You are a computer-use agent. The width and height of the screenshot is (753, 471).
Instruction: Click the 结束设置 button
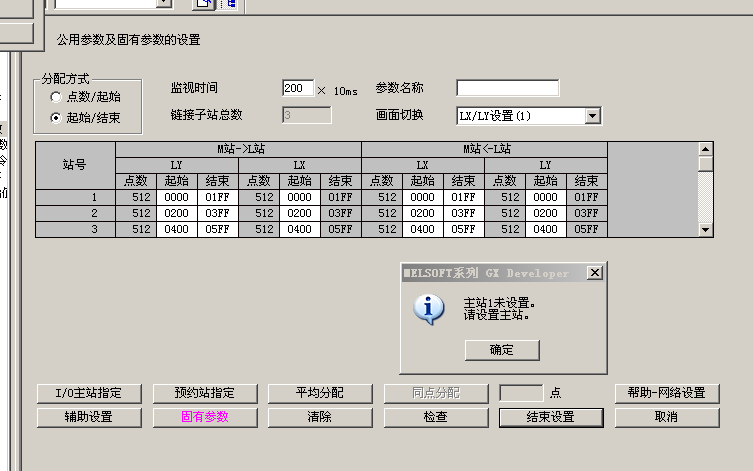(x=550, y=417)
